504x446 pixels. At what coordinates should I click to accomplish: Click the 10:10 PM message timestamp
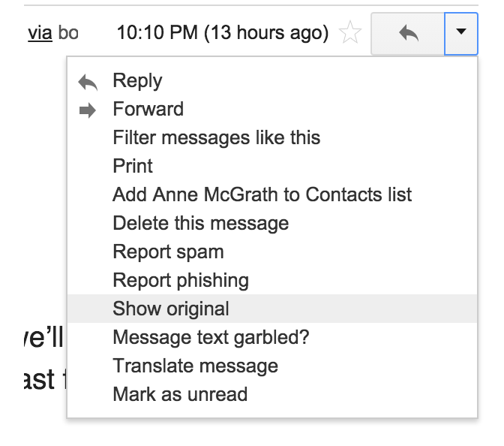[223, 33]
